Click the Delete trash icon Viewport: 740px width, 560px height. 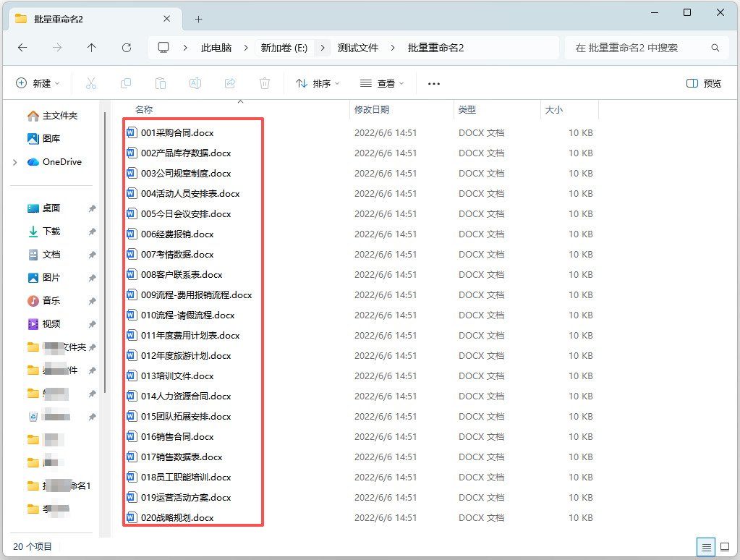[265, 84]
